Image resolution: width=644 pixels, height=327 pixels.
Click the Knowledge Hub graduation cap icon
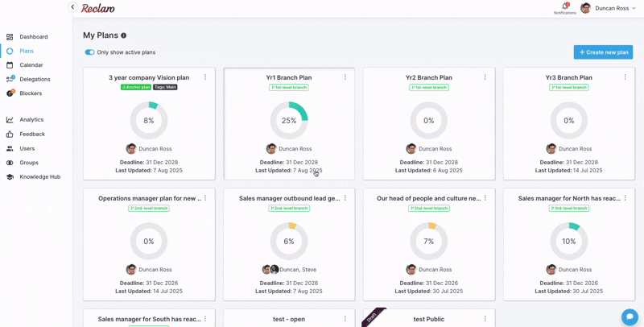(10, 176)
